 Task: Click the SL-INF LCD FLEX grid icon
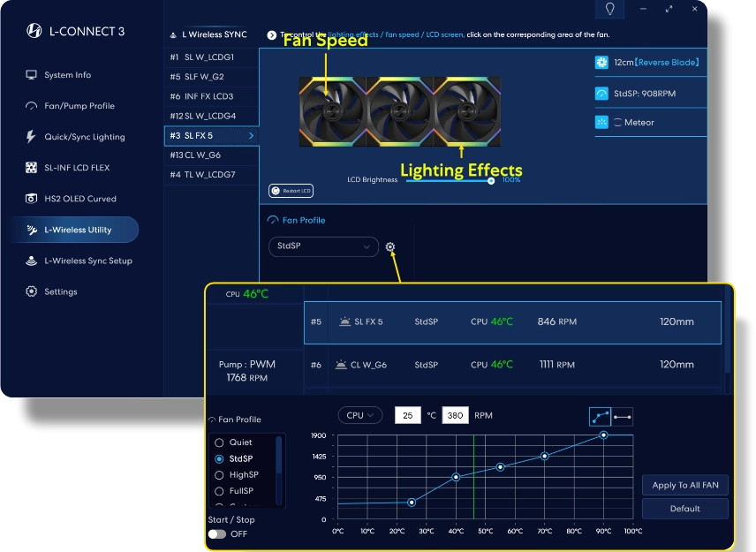tap(31, 168)
